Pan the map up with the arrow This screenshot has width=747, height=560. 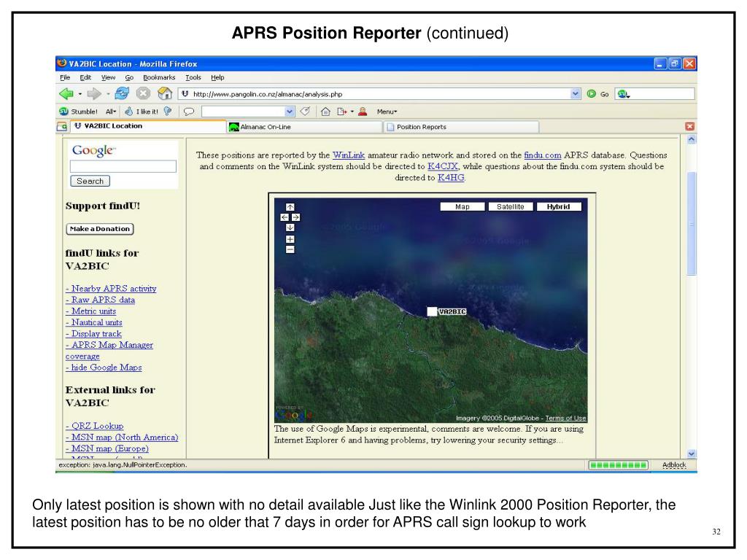(x=290, y=207)
